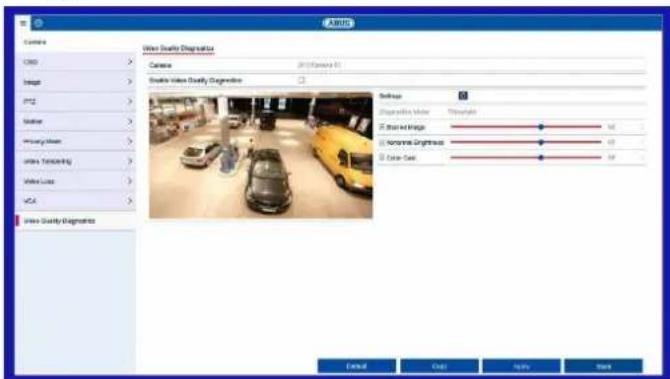Select Video Quality Diagnostics sidebar item
The image size is (670, 379).
(x=76, y=221)
